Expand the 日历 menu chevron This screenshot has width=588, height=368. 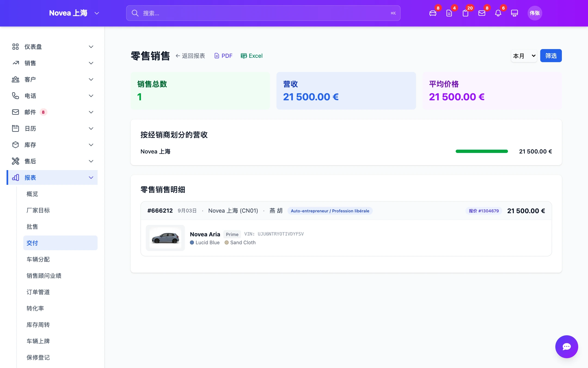(91, 128)
